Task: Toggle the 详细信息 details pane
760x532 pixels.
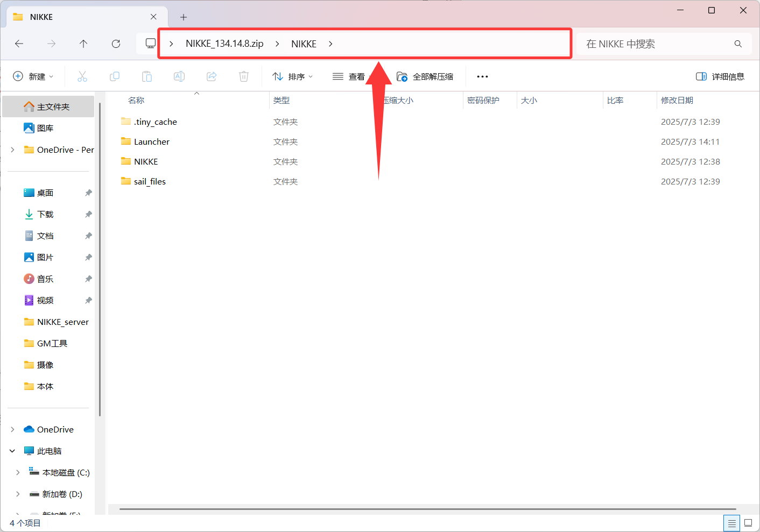Action: coord(720,76)
